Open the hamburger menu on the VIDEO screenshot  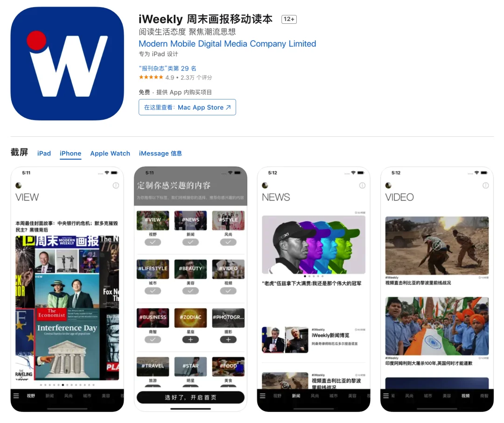point(386,395)
